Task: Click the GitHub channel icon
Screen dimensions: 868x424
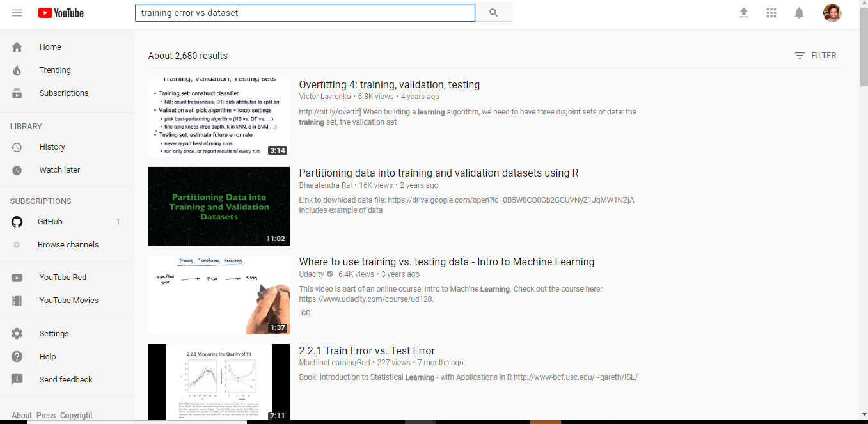Action: pyautogui.click(x=17, y=222)
